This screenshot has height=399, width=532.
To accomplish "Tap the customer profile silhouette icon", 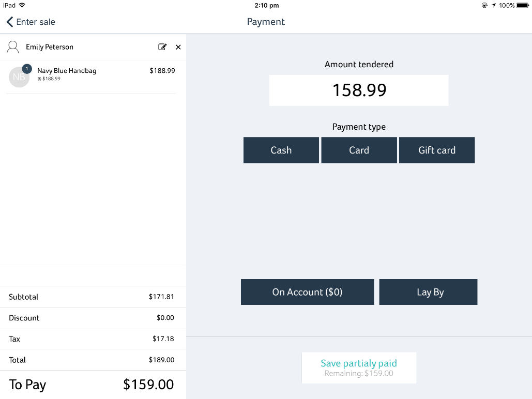I will tap(13, 47).
